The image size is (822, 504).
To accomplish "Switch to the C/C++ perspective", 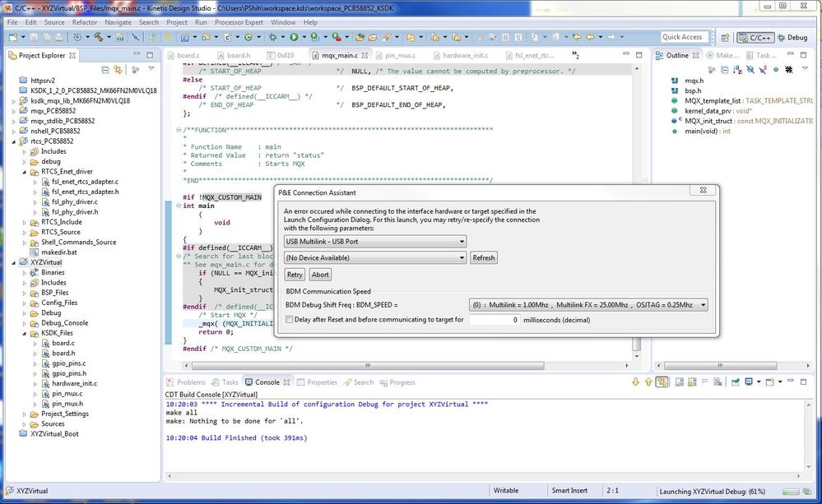I will point(755,38).
